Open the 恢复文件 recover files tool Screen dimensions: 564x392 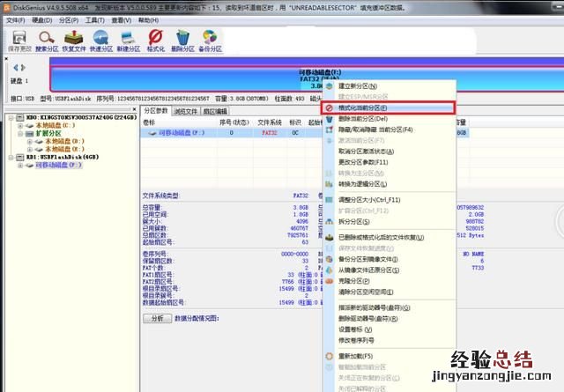[x=75, y=41]
